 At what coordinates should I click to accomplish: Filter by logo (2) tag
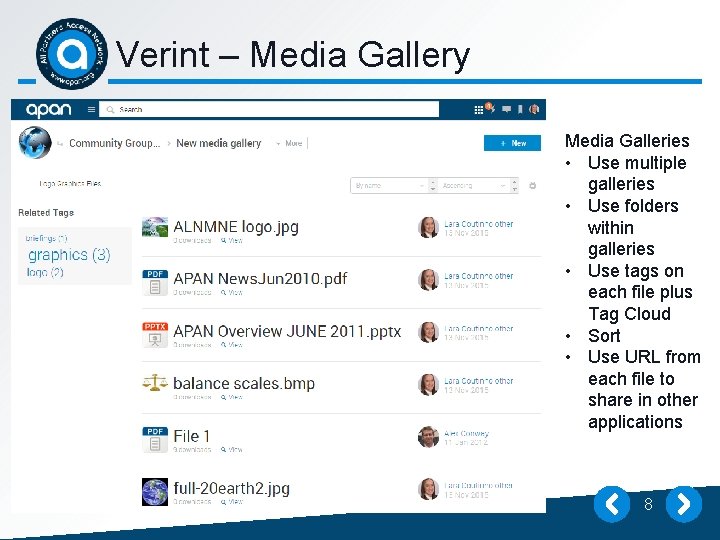click(x=45, y=272)
